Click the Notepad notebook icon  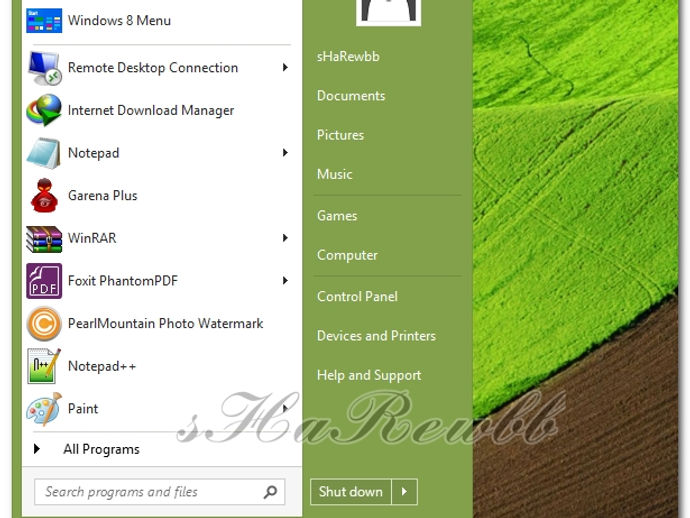click(x=44, y=153)
